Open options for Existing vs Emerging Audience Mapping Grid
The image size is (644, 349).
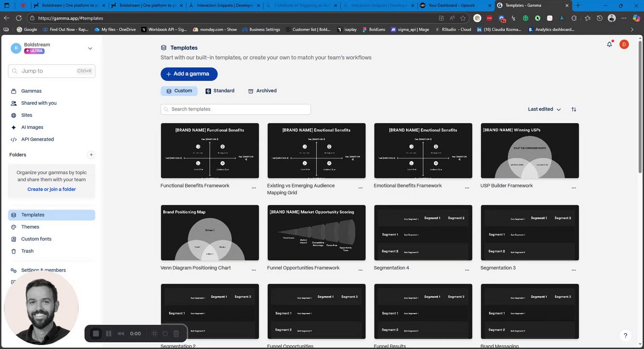(361, 188)
